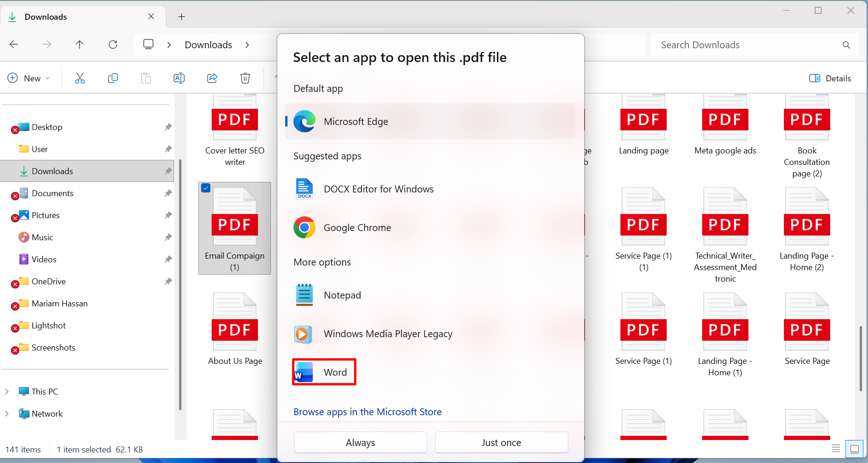Click the This PC monitor icon in address bar
Viewport: 868px width, 463px height.
coord(148,45)
